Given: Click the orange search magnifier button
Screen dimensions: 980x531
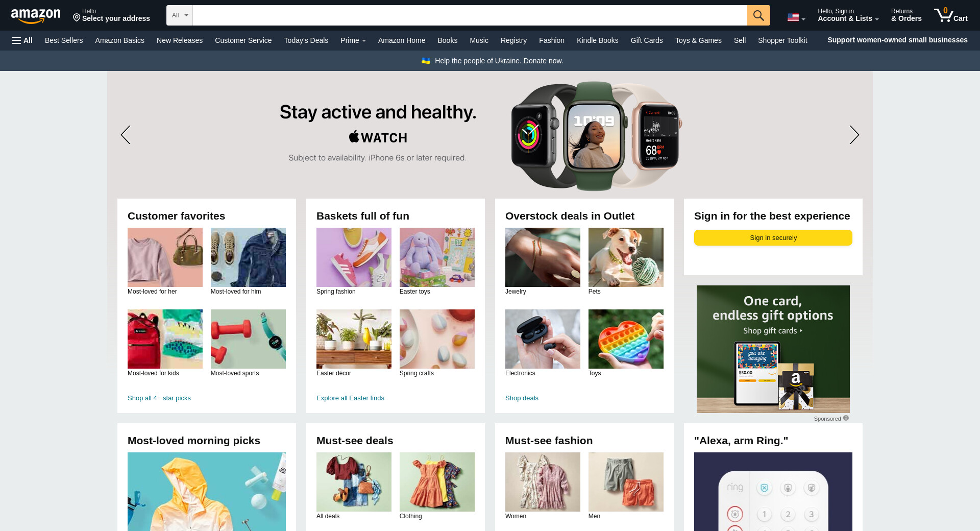Looking at the screenshot, I should coord(758,15).
